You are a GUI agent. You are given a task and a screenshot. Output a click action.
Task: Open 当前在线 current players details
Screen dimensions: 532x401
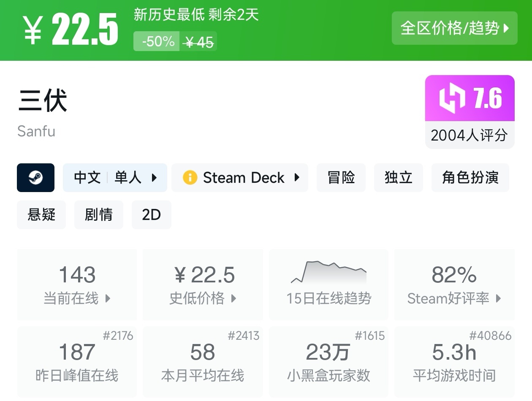[77, 284]
